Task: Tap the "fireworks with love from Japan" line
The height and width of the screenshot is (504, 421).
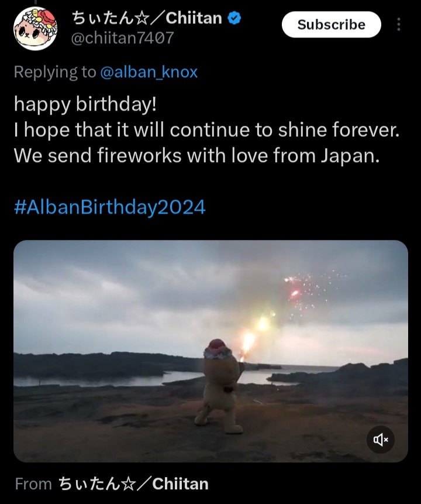Action: tap(196, 156)
